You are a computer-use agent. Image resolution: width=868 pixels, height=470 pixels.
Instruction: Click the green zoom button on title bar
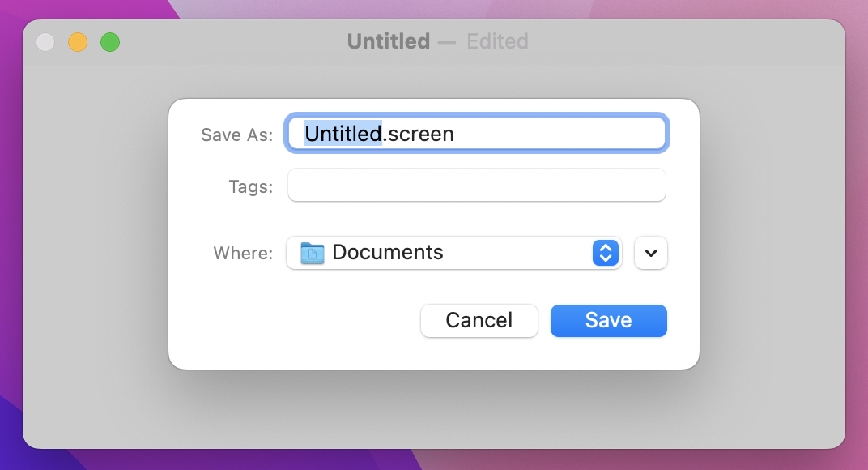point(110,41)
